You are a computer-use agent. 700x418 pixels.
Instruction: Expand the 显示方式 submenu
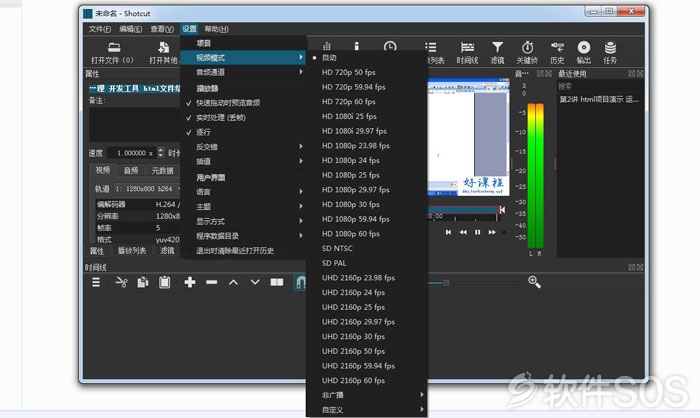243,221
